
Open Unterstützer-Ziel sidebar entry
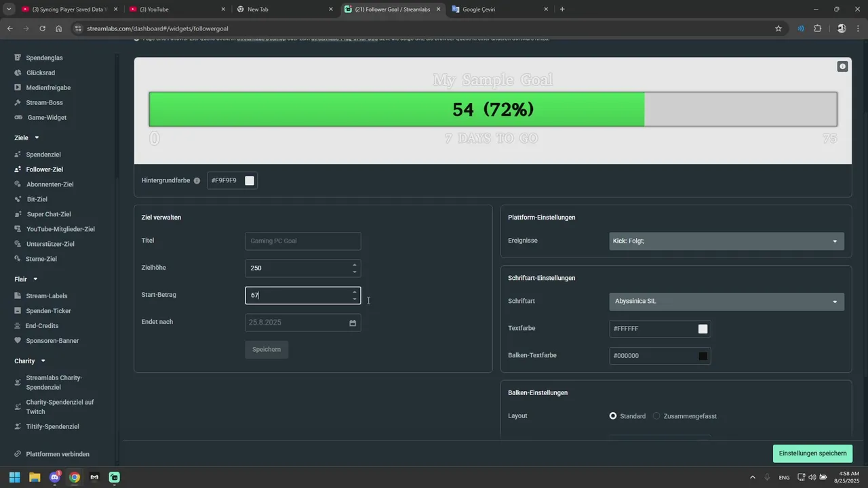click(50, 244)
